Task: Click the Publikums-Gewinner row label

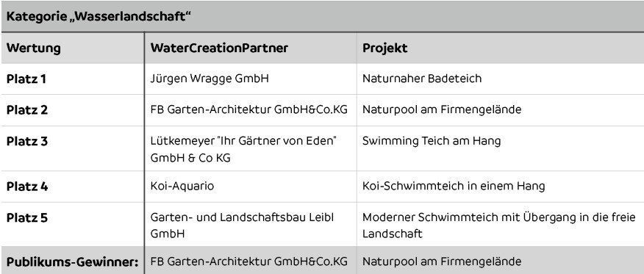Action: (72, 262)
